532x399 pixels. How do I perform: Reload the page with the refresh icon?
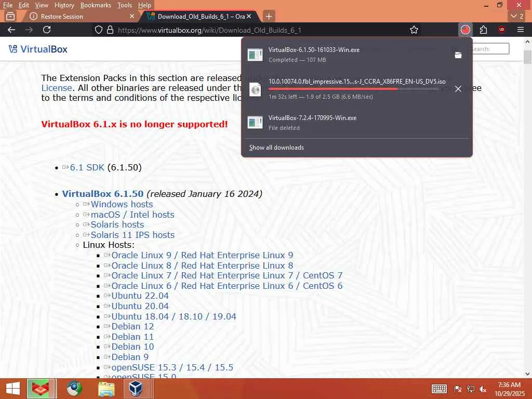pos(47,30)
